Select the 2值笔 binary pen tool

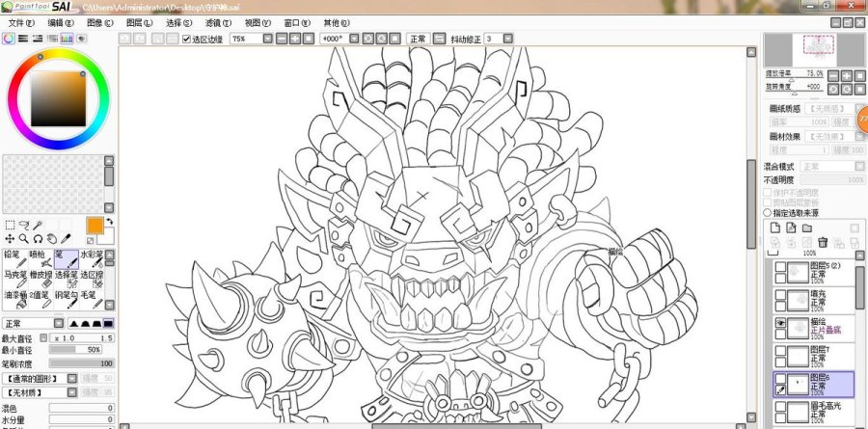[x=41, y=300]
